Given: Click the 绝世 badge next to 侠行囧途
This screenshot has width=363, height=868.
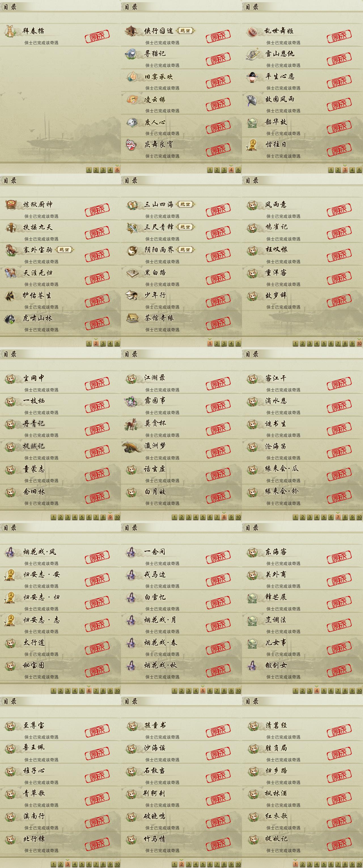Looking at the screenshot, I should click(x=185, y=31).
